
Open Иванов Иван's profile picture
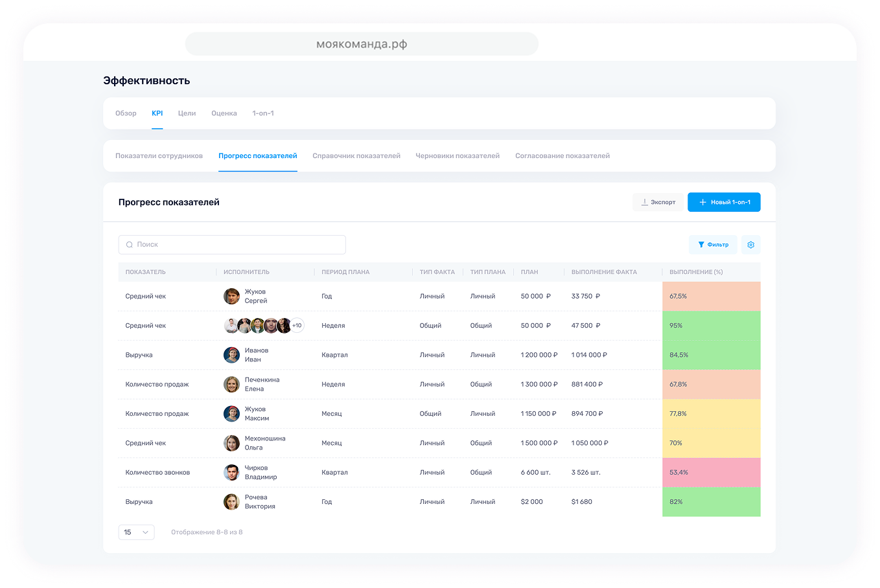231,355
